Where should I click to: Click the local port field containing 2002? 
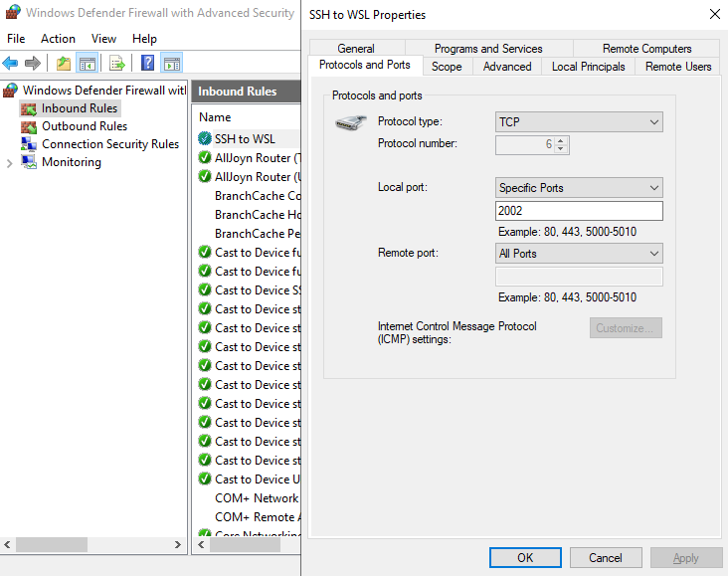(x=579, y=211)
